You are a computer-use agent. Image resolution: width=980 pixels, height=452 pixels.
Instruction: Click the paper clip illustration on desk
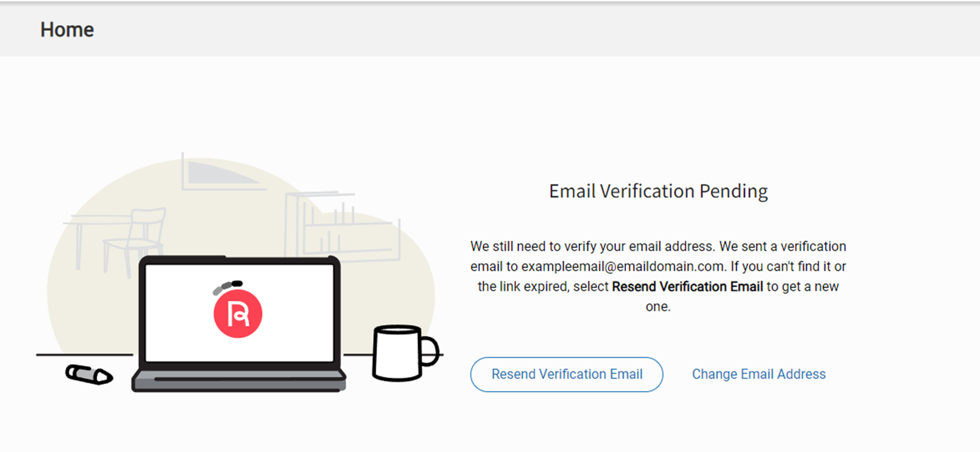pyautogui.click(x=89, y=374)
